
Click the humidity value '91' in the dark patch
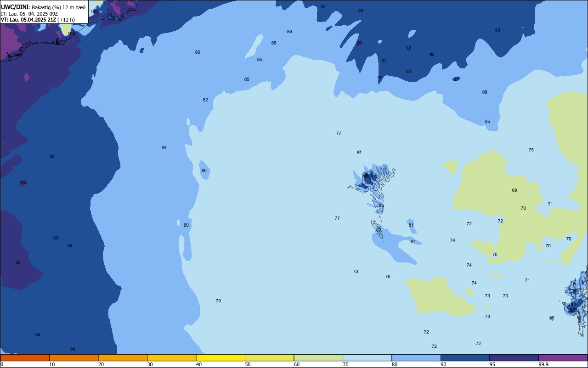coord(456,79)
